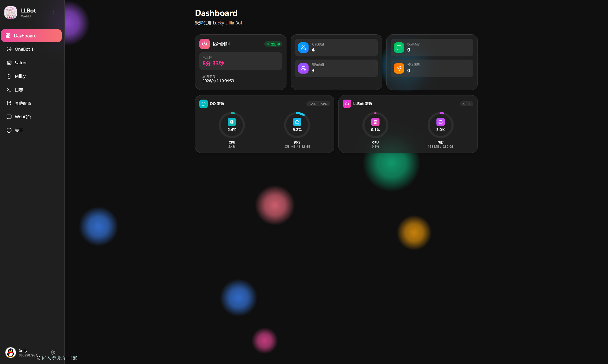Click the 群组数量 groups icon
Screen dimensions: 608x364
pos(303,68)
